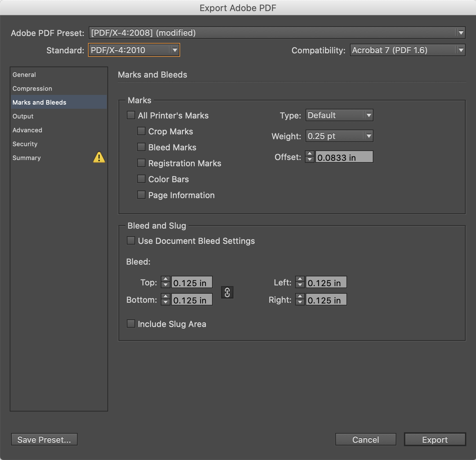The image size is (476, 460).
Task: Check Use Document Bleed Settings
Action: coord(131,240)
